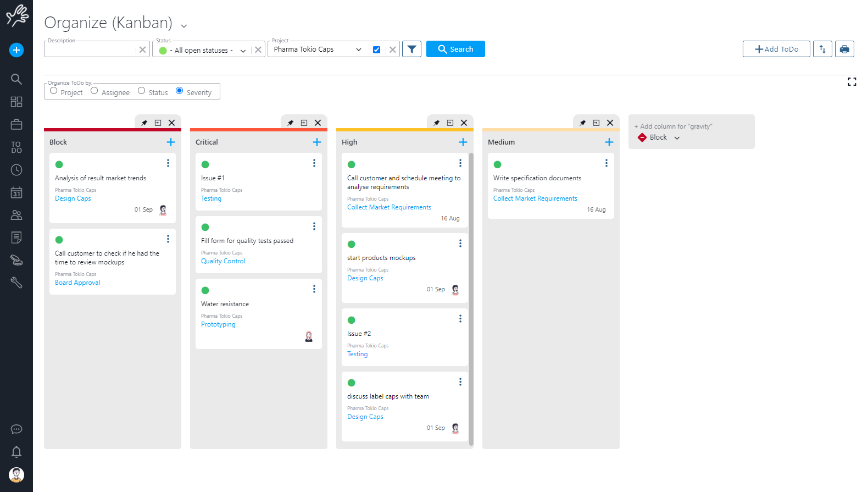Click the sort order arrows icon
This screenshot has width=868, height=492.
pyautogui.click(x=822, y=49)
